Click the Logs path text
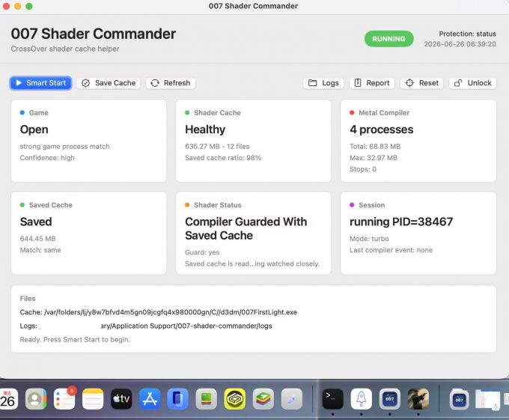509x420 pixels. [146, 326]
